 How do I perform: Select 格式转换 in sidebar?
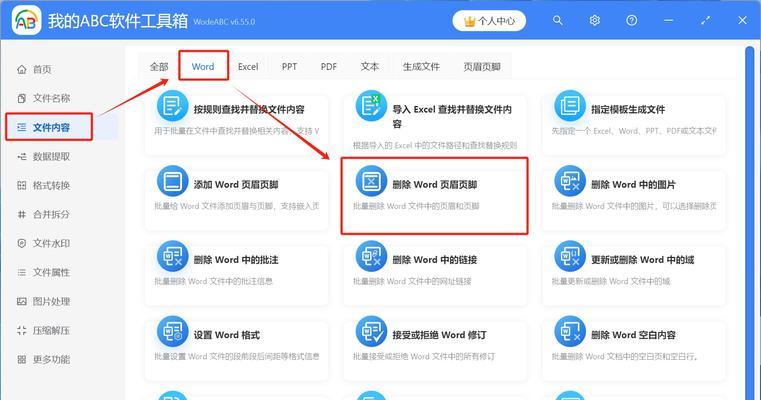coord(51,185)
